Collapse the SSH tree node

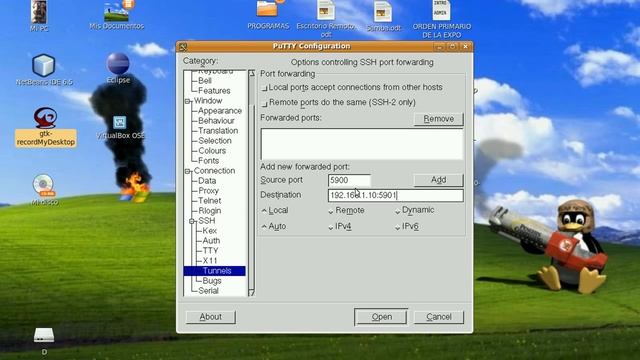[191, 221]
